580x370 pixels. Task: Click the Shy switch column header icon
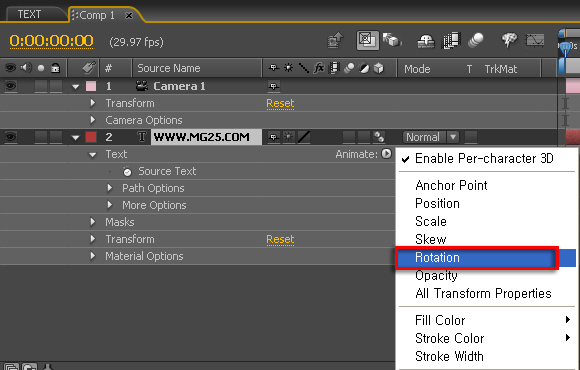[x=274, y=68]
